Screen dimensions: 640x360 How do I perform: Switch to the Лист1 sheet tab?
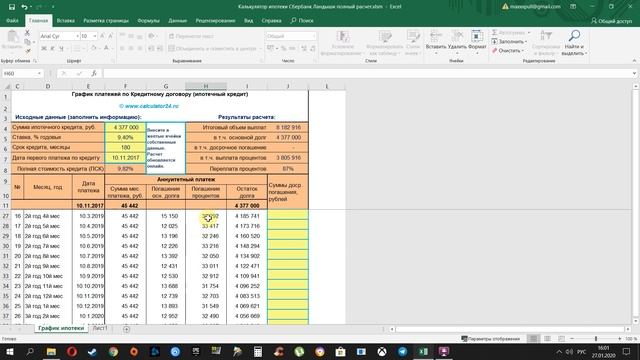point(100,328)
